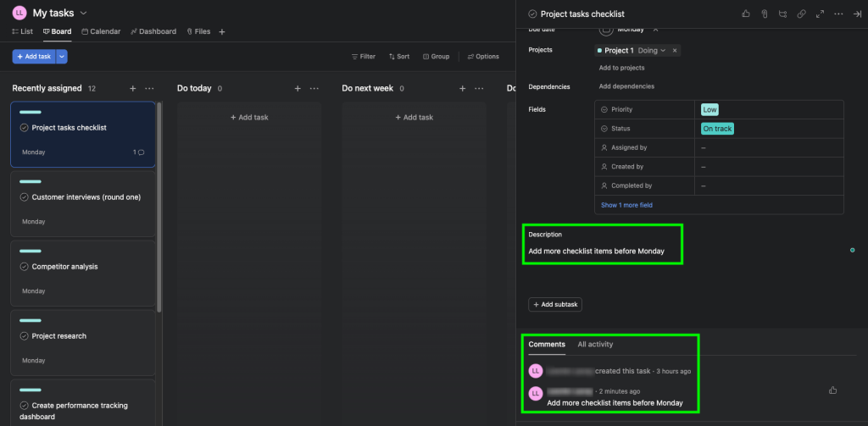Click the thumbs-up like icon in task header

(746, 14)
